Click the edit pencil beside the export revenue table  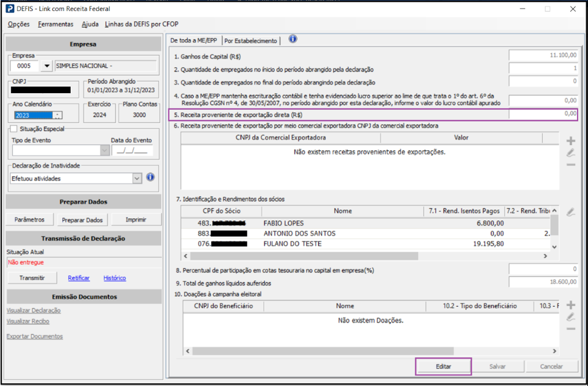[571, 153]
